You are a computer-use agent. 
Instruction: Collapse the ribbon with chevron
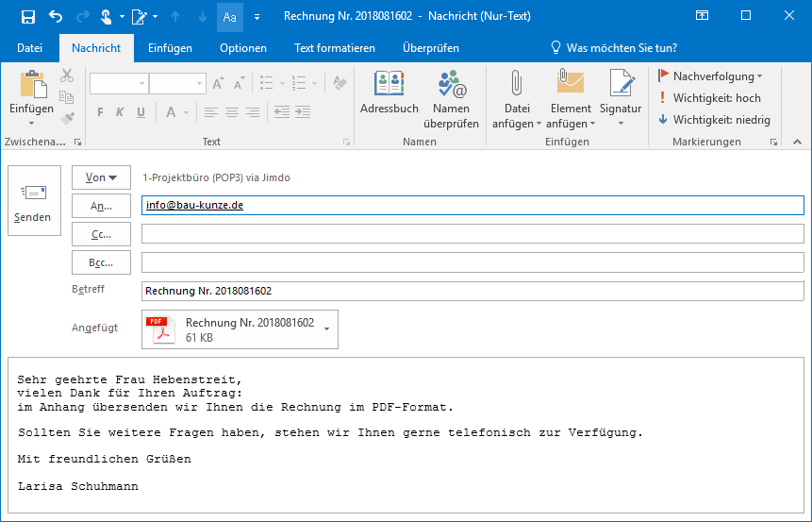pos(797,142)
